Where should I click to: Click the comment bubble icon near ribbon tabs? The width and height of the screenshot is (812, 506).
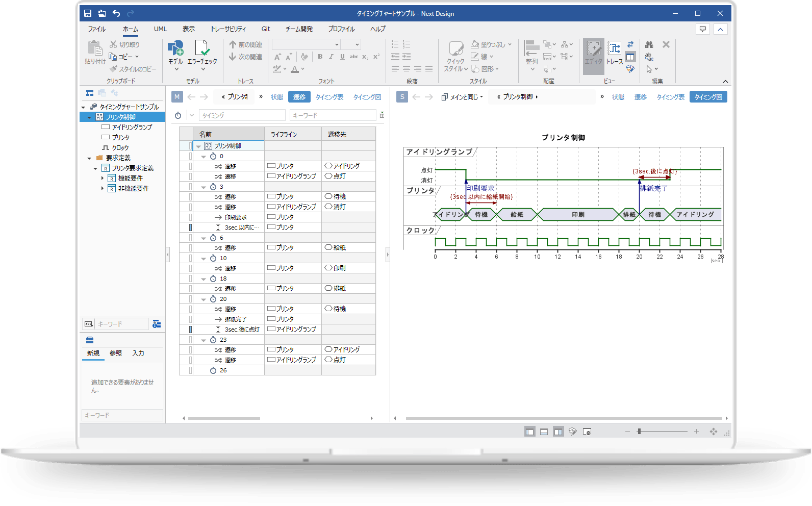click(702, 29)
